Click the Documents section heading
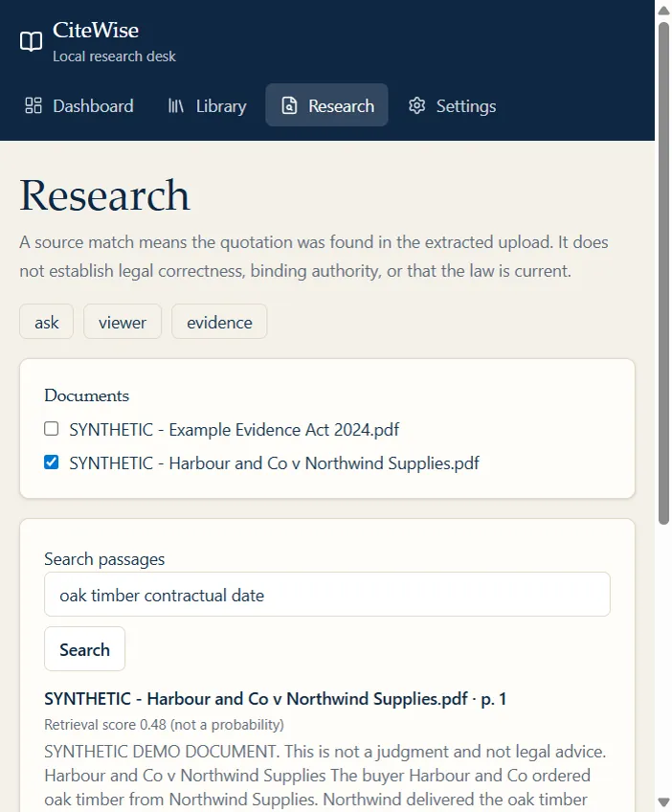This screenshot has width=672, height=812. 87,395
